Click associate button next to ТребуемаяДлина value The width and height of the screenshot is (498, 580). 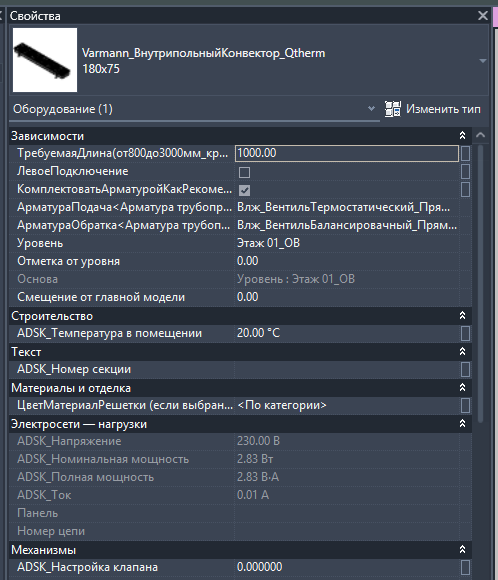(x=465, y=153)
